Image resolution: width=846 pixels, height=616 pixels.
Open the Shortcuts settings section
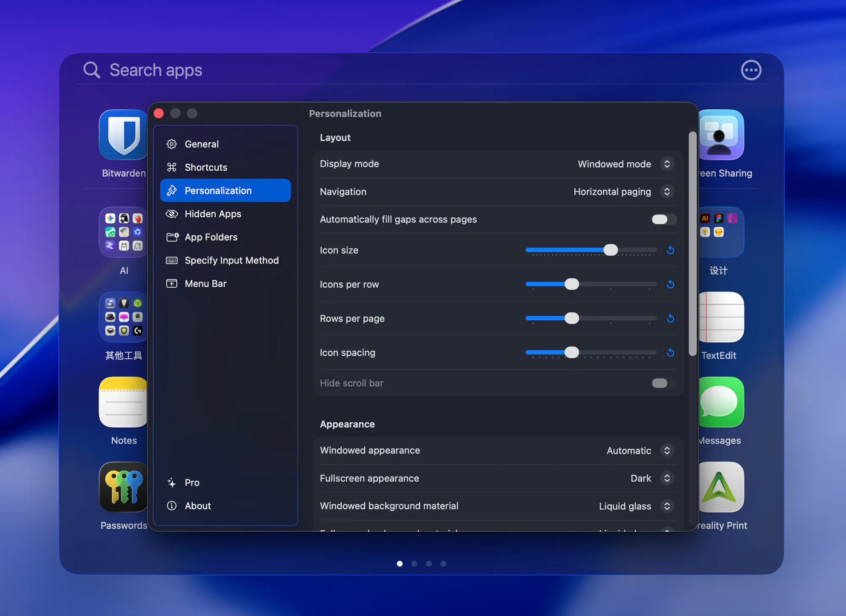pos(225,168)
